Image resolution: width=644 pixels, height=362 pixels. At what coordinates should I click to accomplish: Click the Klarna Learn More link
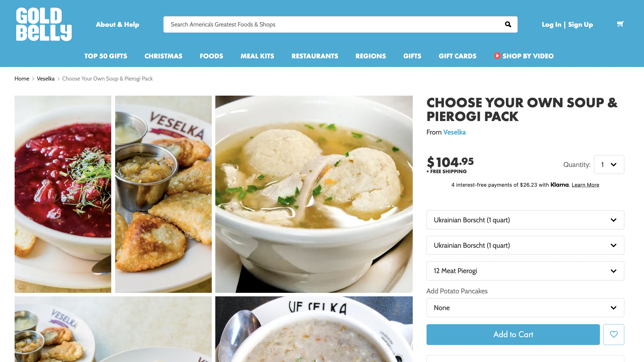(585, 185)
